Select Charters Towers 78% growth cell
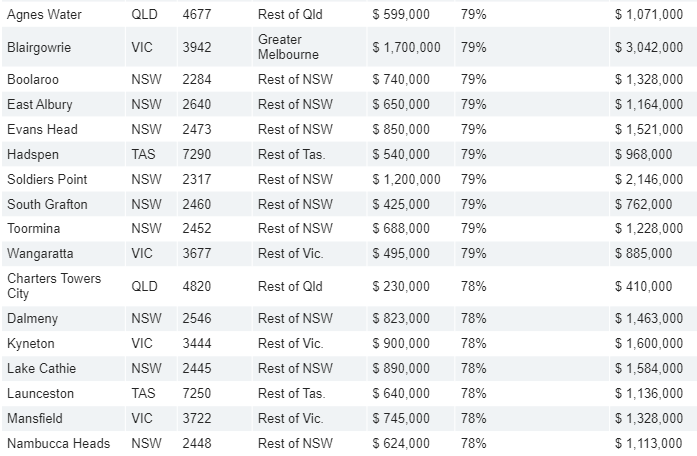The image size is (697, 456). pos(532,286)
